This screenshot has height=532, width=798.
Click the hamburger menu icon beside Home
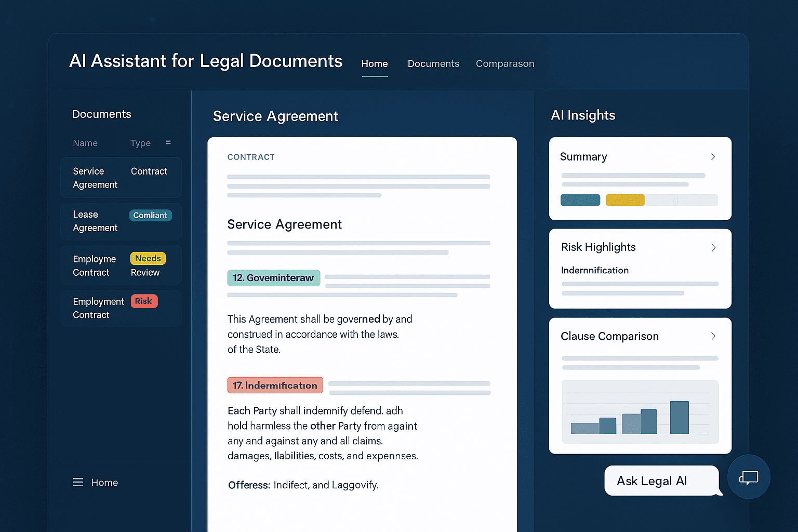78,482
